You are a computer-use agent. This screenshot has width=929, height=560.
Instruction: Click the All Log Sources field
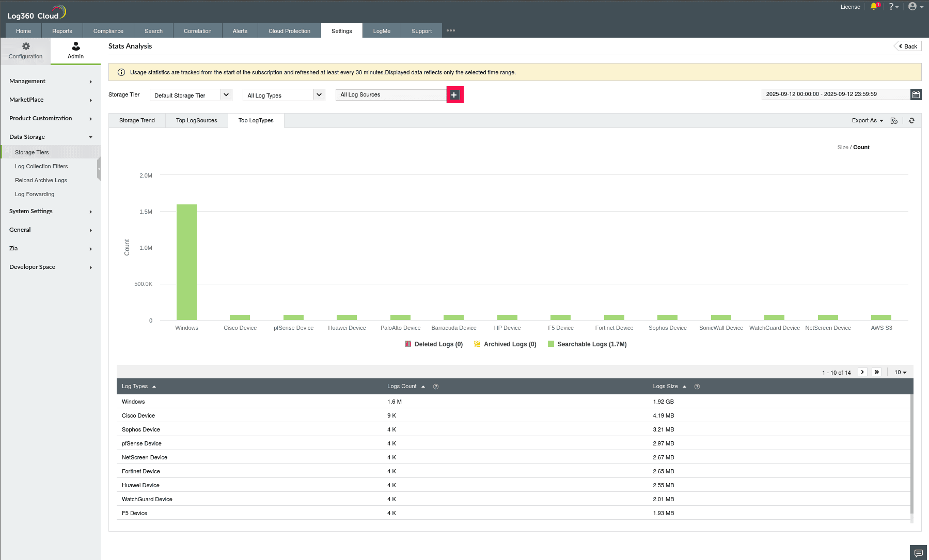[x=391, y=95]
